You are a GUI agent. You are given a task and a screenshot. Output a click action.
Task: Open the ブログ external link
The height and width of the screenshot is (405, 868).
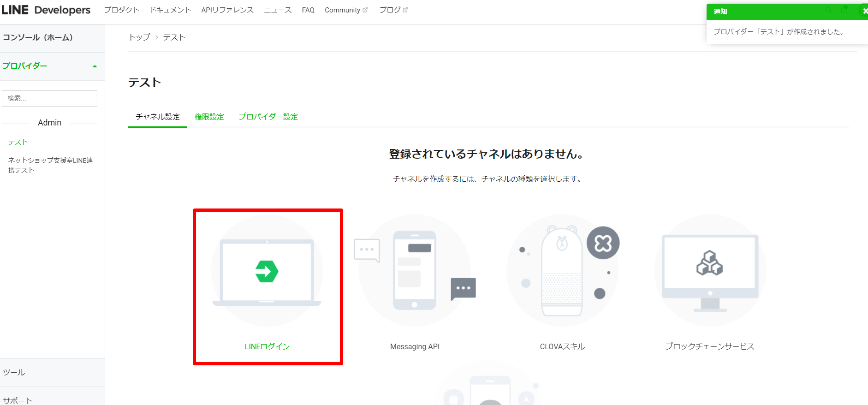point(394,10)
